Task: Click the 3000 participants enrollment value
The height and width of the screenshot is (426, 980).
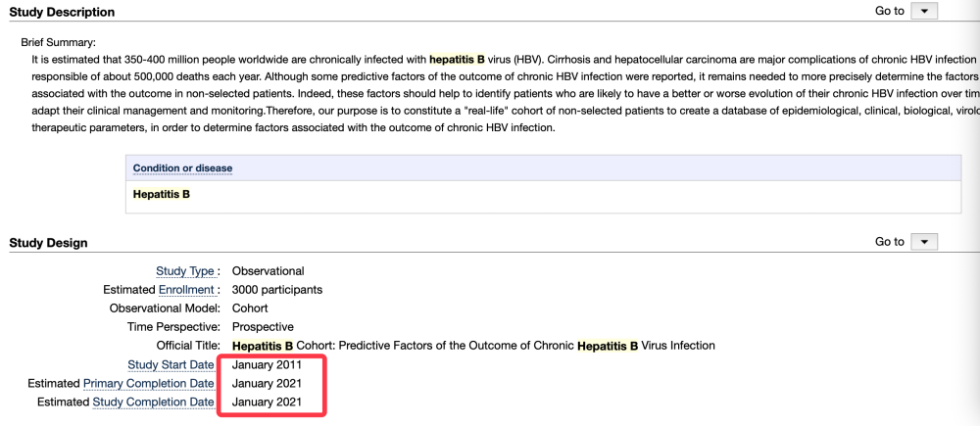Action: [x=277, y=290]
